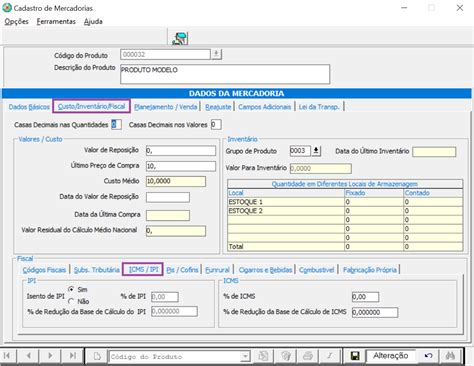Image resolution: width=474 pixels, height=366 pixels.
Task: Close the Cadastro de Mercadorias window
Action: (x=460, y=8)
